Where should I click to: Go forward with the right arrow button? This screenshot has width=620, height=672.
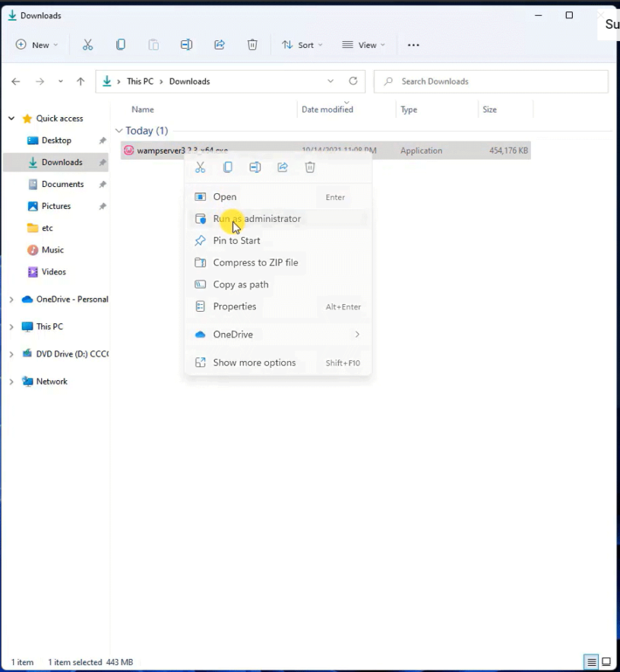click(40, 81)
